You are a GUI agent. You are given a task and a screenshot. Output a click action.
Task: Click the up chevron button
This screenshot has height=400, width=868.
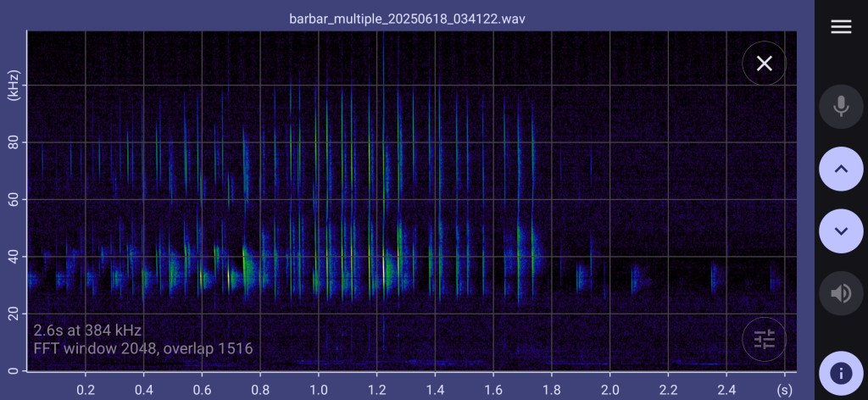(840, 169)
